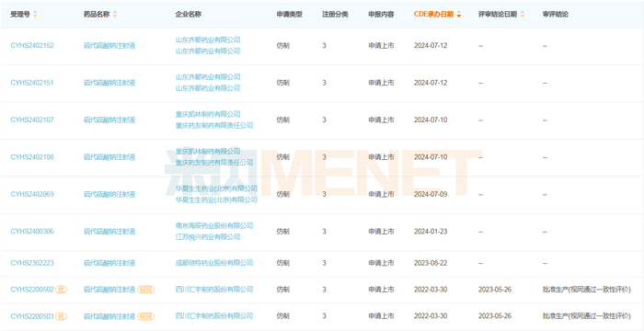Sort by 受理号 using its sort arrows
Viewport: 644px width, 331px height.
(x=35, y=14)
